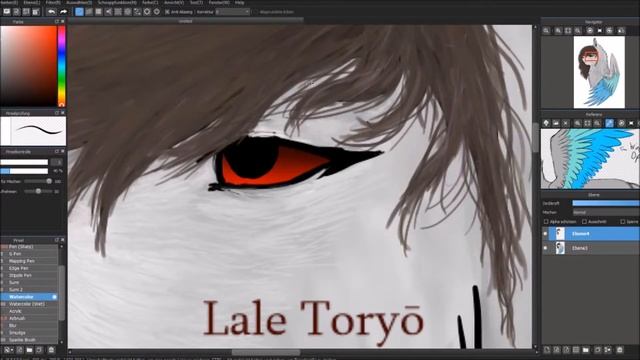Select the Mapping Pen brush

29,261
